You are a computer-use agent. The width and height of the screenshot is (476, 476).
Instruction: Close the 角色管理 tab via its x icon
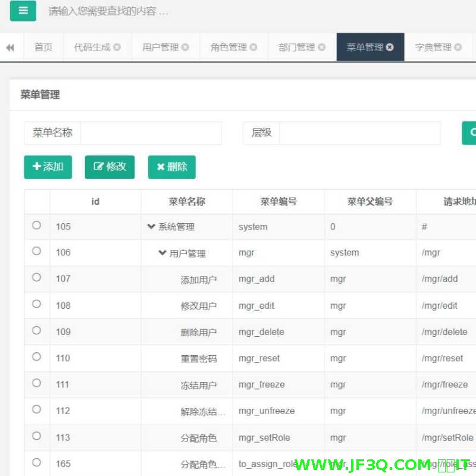click(x=255, y=47)
